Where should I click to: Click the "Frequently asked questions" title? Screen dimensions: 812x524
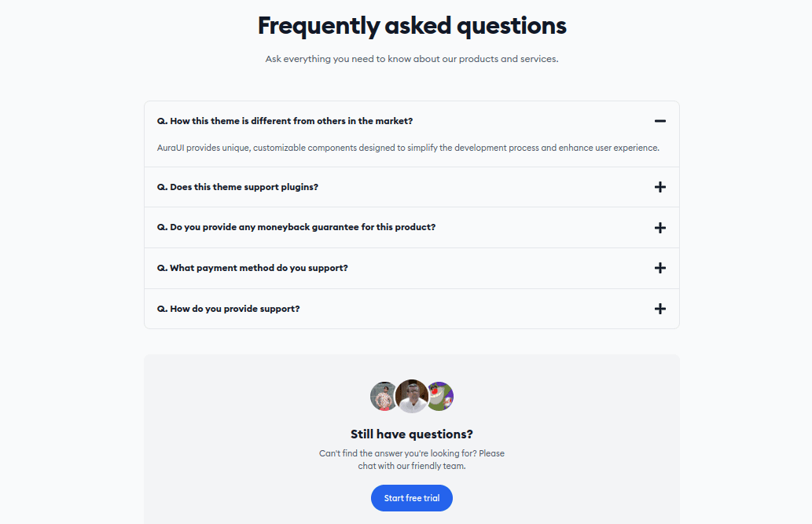click(x=412, y=26)
